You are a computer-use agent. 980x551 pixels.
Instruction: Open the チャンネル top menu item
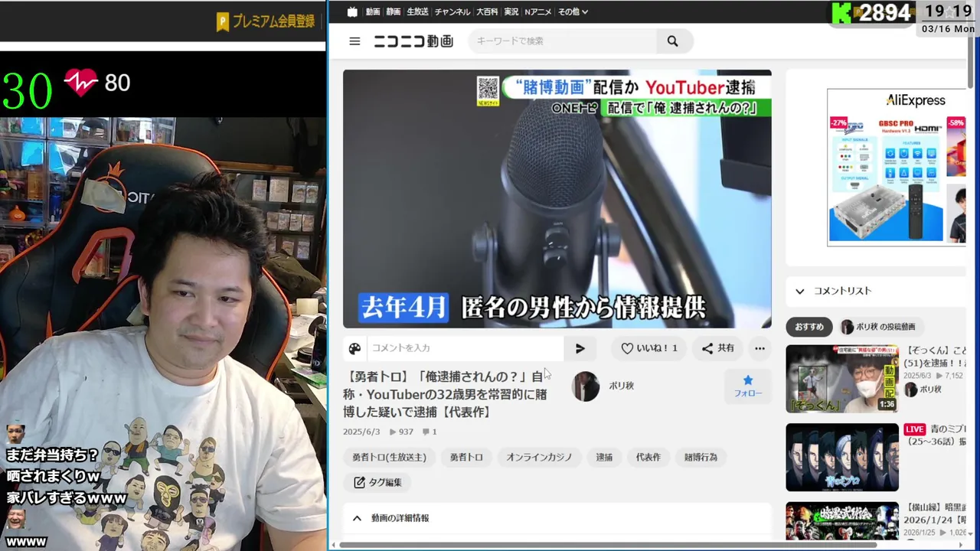(452, 11)
